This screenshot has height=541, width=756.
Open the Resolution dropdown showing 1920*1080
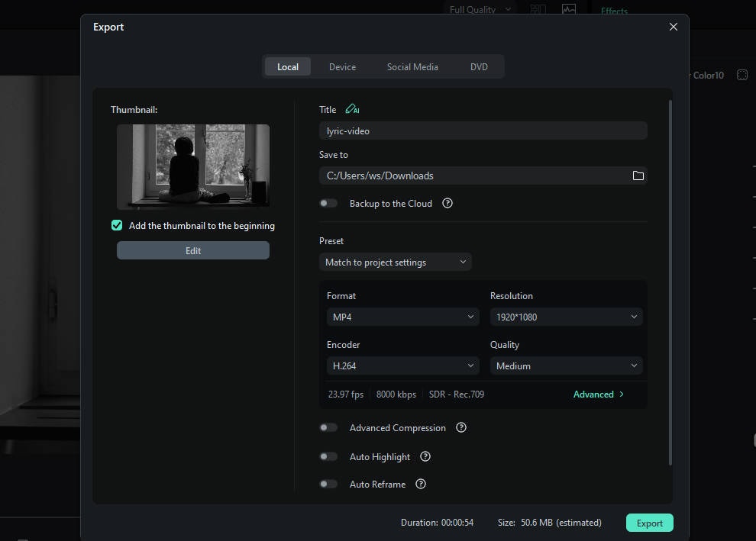(566, 316)
